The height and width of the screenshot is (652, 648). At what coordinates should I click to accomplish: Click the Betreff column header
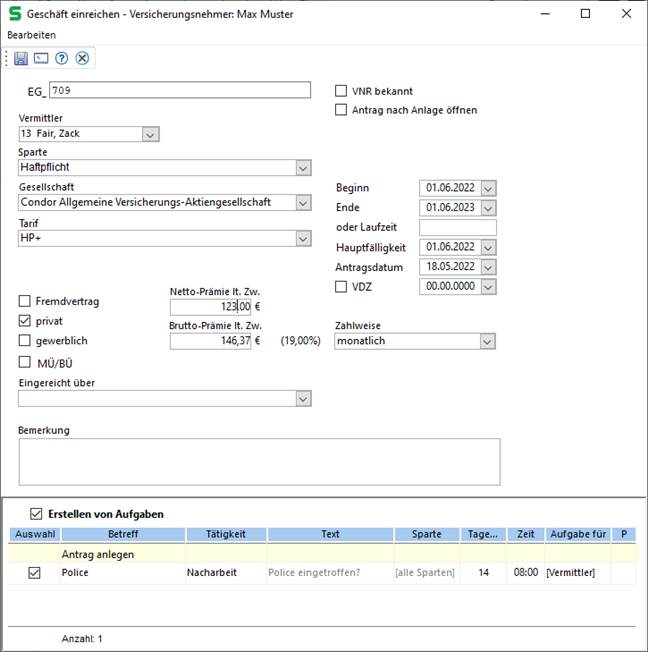[123, 534]
